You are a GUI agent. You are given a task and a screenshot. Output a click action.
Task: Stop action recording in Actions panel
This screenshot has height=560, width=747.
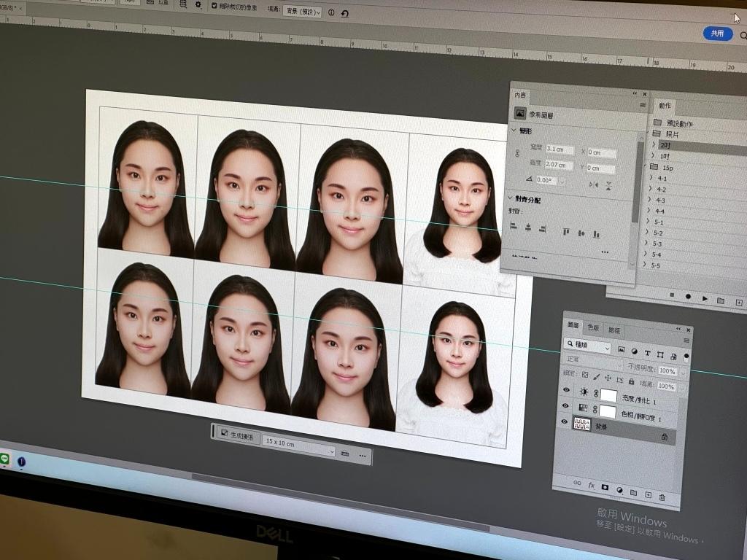[x=672, y=295]
